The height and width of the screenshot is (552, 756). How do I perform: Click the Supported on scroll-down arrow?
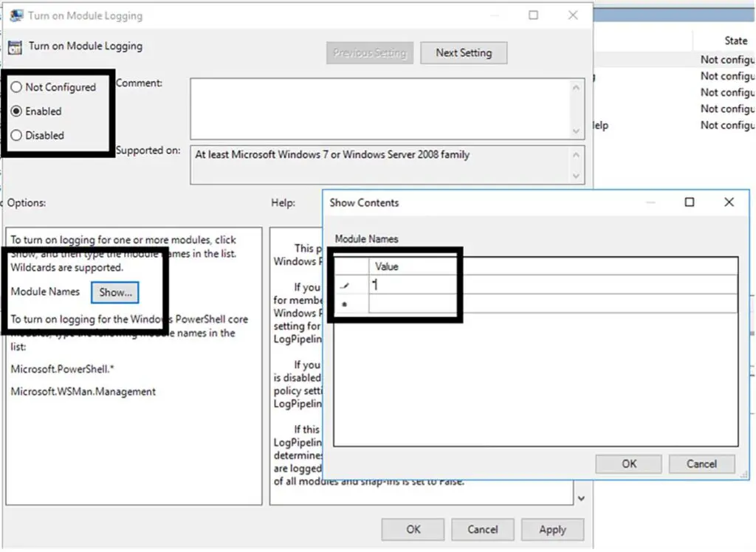[576, 176]
